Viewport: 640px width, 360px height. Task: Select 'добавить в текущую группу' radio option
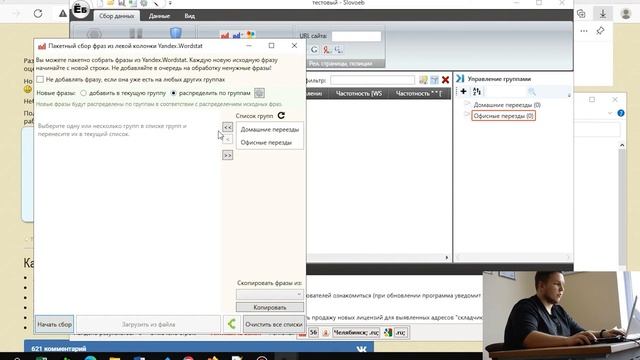tap(83, 93)
